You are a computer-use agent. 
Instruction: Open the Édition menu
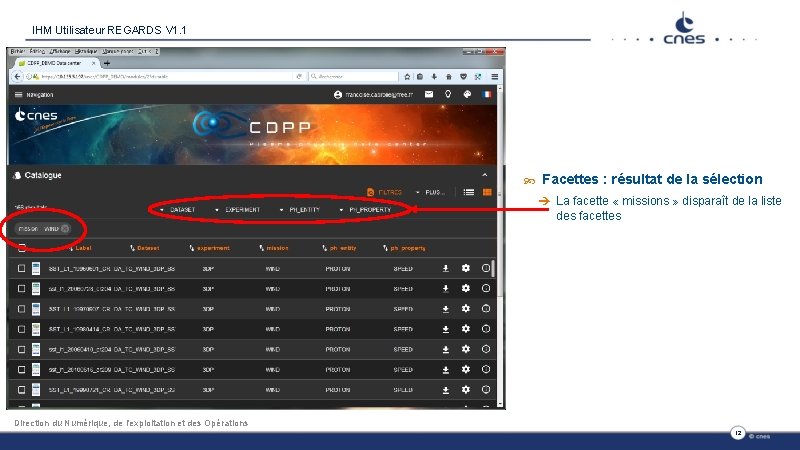[x=37, y=52]
